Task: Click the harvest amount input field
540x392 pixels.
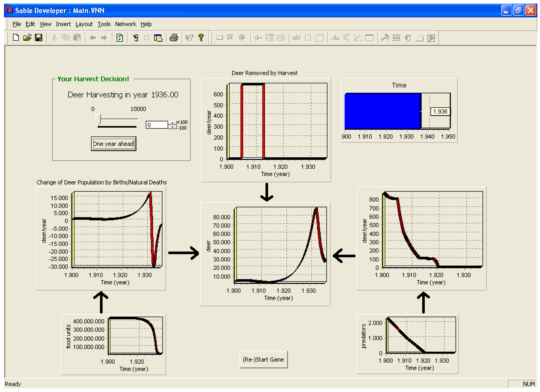Action: coord(157,125)
